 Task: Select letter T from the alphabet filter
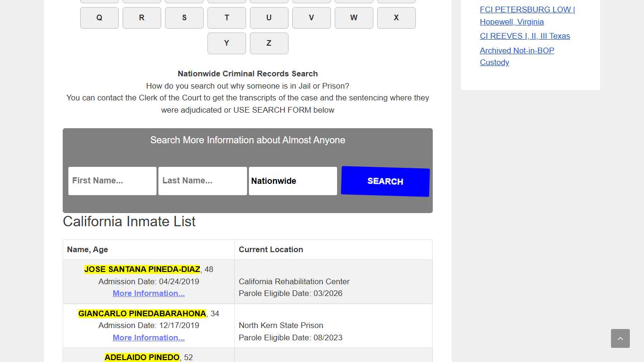click(x=226, y=17)
